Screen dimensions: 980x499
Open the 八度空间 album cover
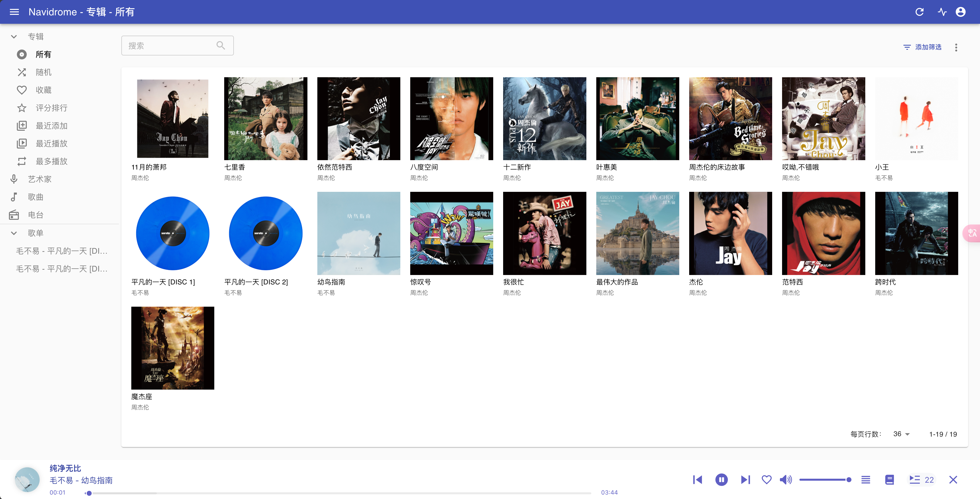click(452, 119)
